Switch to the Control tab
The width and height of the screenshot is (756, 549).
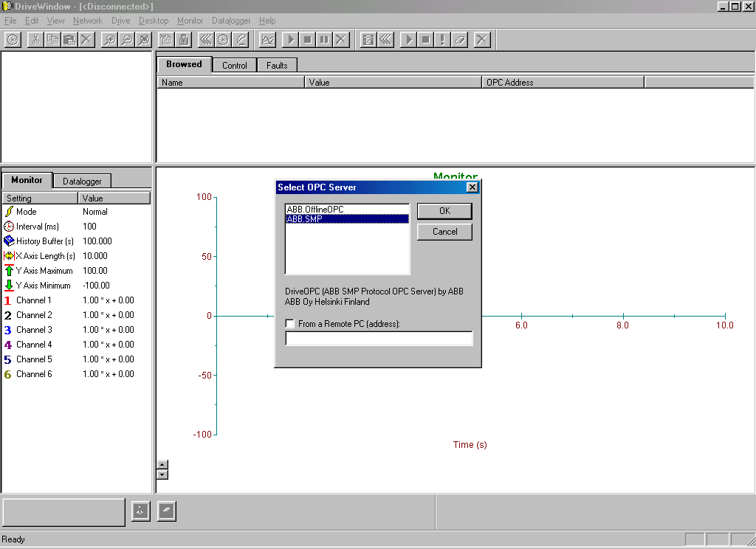click(235, 66)
